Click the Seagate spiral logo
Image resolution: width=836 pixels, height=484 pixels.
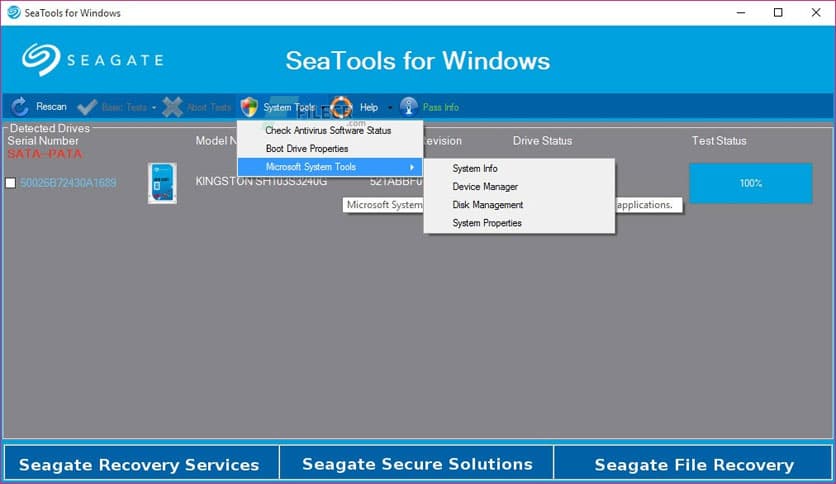pyautogui.click(x=41, y=59)
